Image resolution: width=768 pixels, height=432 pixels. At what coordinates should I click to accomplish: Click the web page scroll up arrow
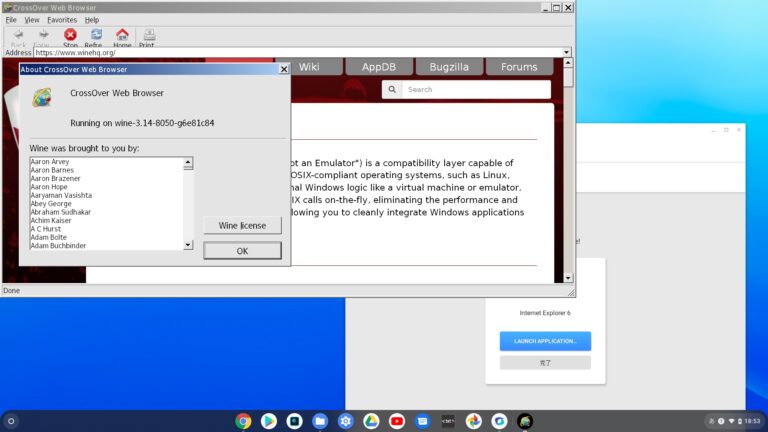[x=568, y=63]
